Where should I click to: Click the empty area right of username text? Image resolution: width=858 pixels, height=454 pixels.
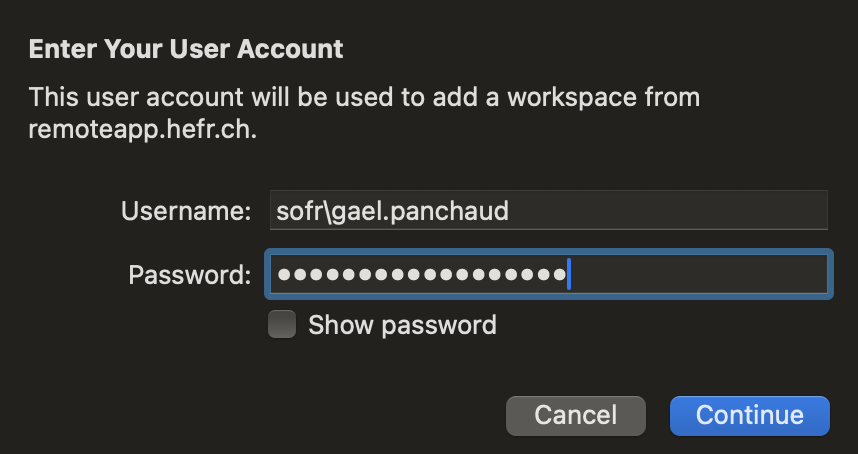click(x=668, y=210)
